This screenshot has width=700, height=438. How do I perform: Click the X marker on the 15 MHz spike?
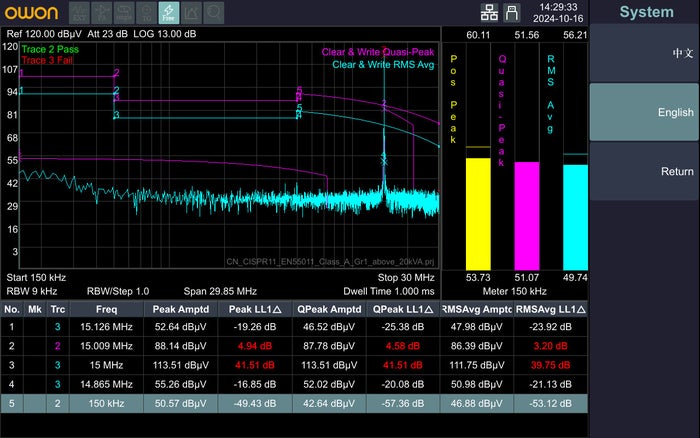pyautogui.click(x=384, y=162)
